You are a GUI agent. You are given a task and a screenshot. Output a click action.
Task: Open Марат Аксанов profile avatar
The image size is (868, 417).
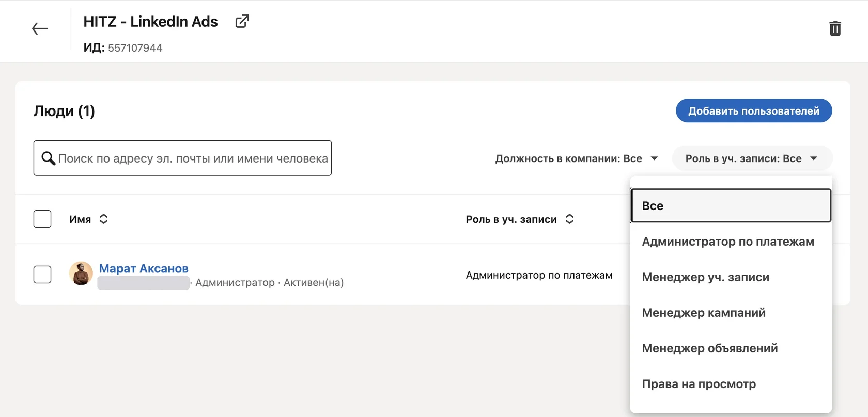pos(81,274)
